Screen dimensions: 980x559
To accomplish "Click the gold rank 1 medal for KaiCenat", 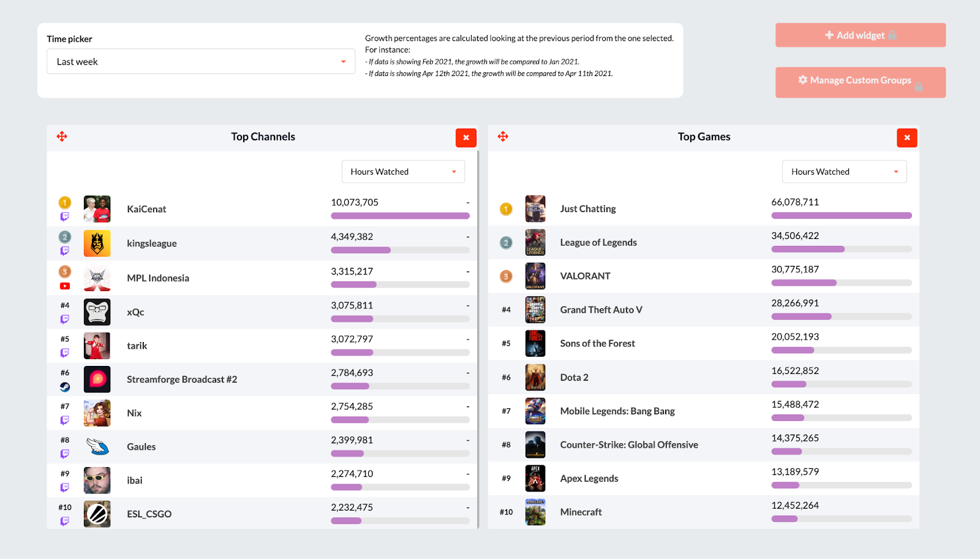I will pos(65,202).
